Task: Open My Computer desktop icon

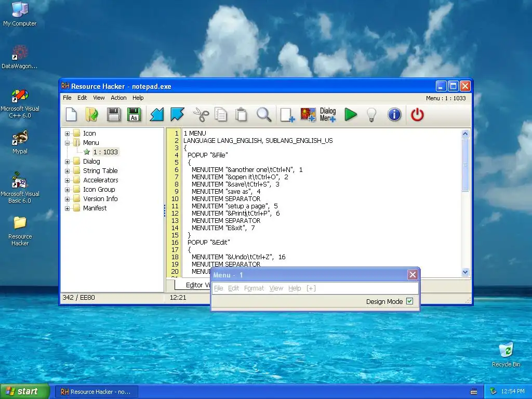Action: click(x=20, y=14)
